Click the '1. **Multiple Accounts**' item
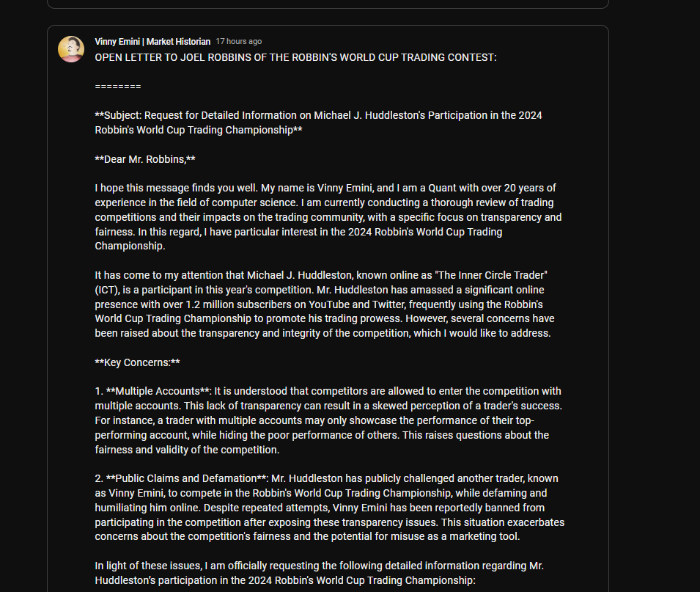The image size is (700, 592). click(152, 392)
